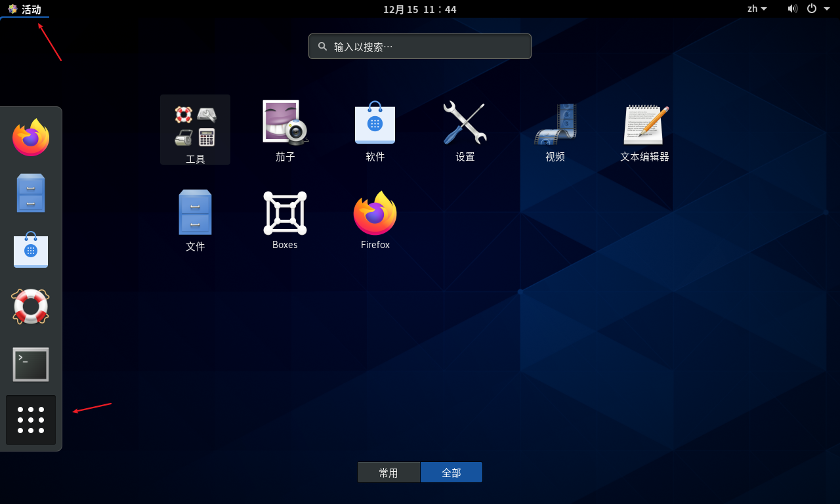Click the date and time clock
Screen dimensions: 840x504
[420, 9]
